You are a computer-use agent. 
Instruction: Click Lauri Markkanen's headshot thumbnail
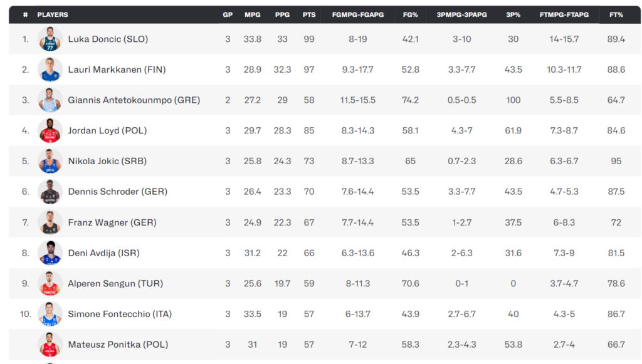click(x=50, y=70)
